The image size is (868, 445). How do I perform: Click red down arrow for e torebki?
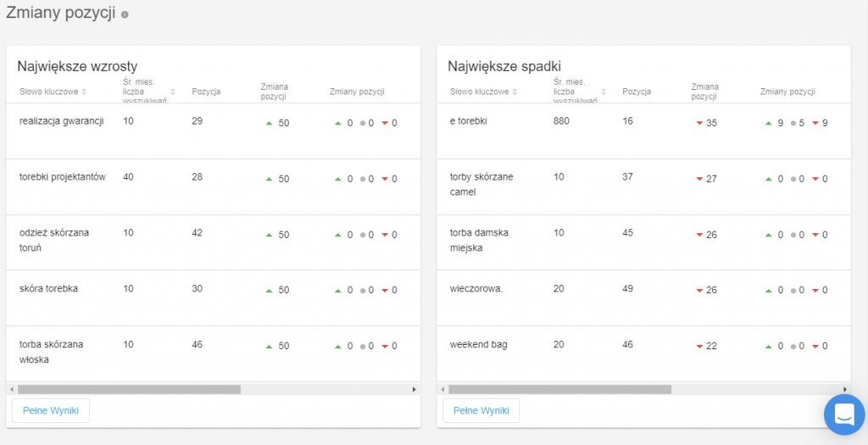699,123
